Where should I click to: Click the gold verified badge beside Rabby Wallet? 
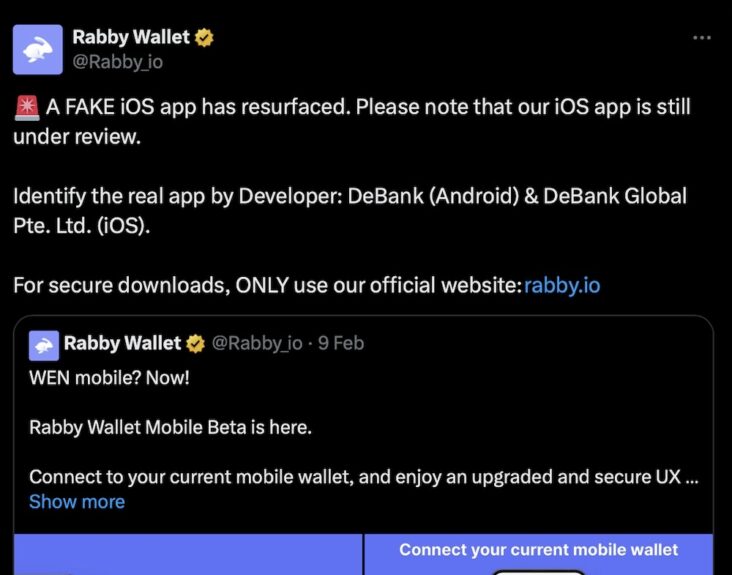tap(204, 37)
